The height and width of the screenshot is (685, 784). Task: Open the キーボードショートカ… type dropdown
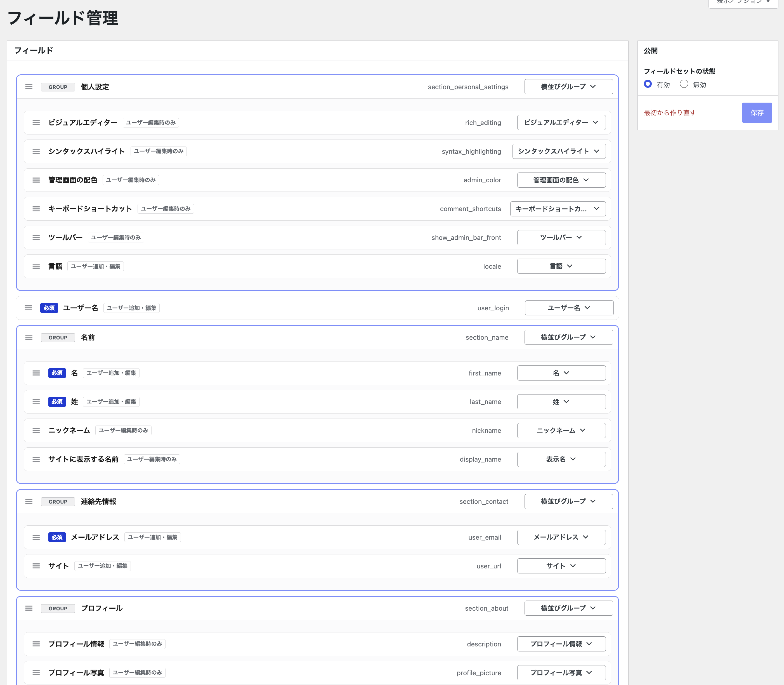[x=558, y=209]
